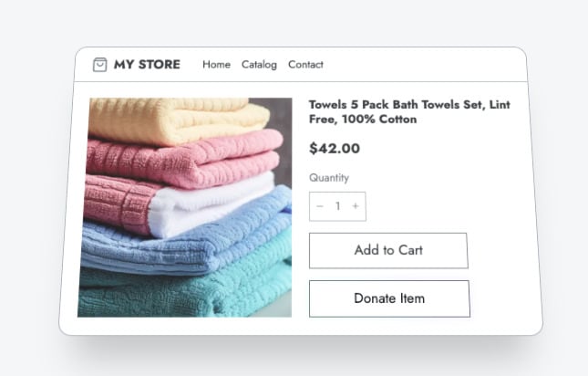Open the Contact menu item
The image size is (588, 376).
(305, 65)
